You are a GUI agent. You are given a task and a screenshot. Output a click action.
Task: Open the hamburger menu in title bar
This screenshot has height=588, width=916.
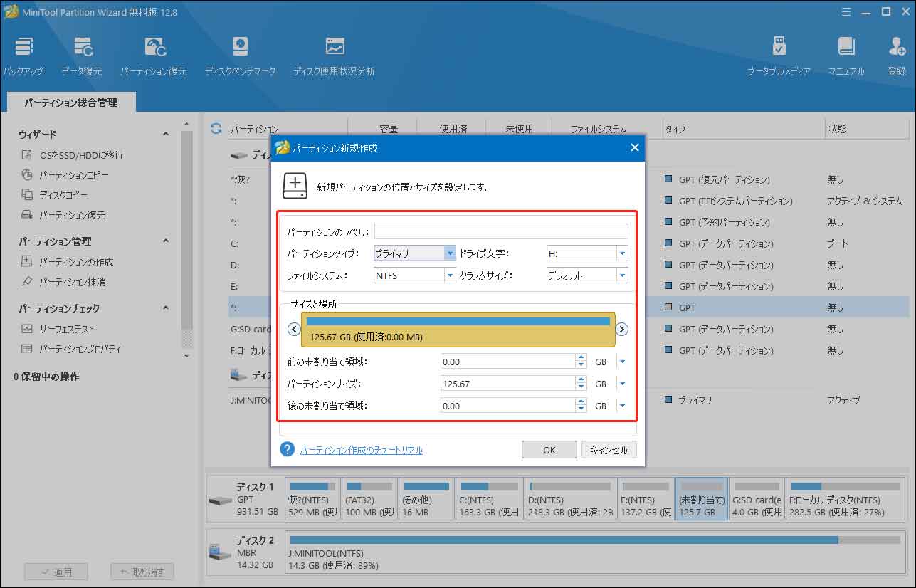pyautogui.click(x=846, y=11)
